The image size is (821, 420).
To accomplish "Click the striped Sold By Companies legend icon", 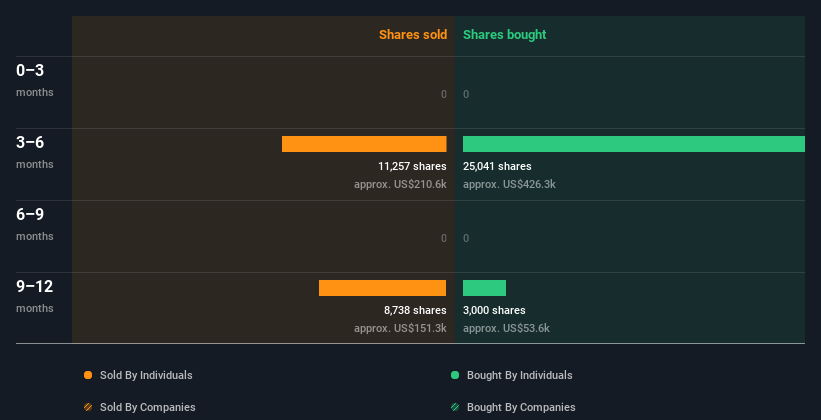I will (88, 407).
